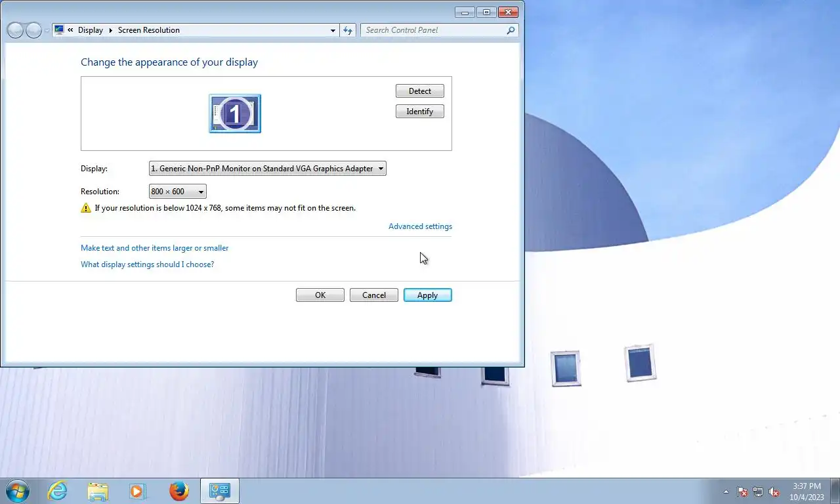840x504 pixels.
Task: Open recent pages dropdown arrow beside navigation
Action: coord(47,31)
